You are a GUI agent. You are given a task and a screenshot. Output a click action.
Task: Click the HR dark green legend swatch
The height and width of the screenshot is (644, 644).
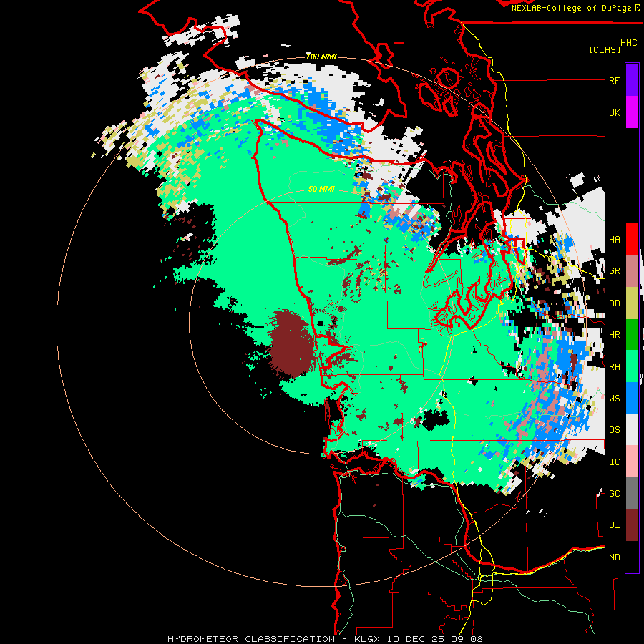click(632, 335)
